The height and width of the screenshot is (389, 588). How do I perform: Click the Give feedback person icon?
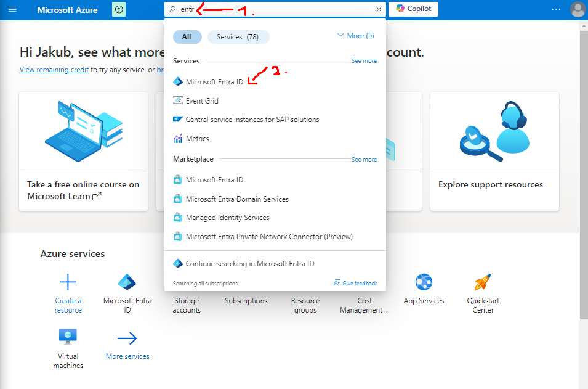click(x=337, y=283)
